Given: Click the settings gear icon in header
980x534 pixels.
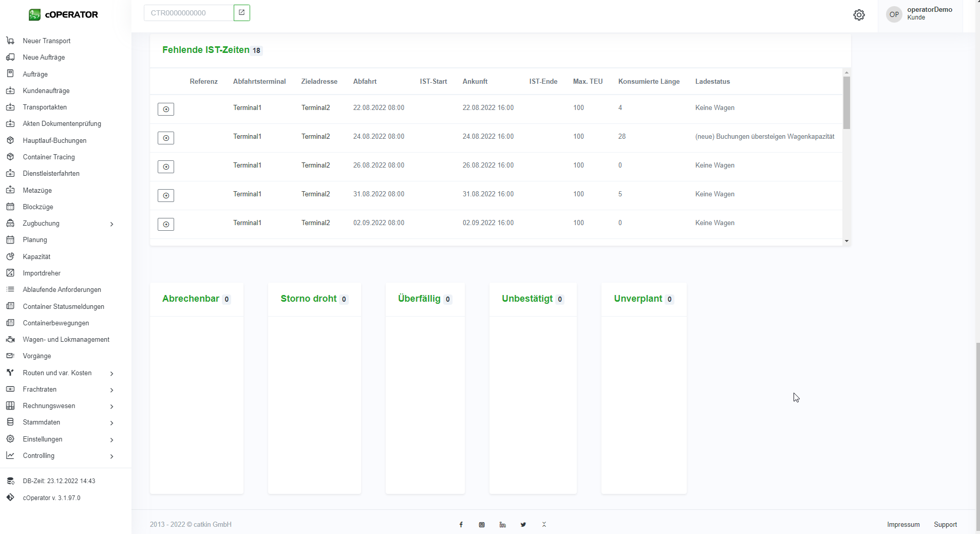Looking at the screenshot, I should [859, 15].
